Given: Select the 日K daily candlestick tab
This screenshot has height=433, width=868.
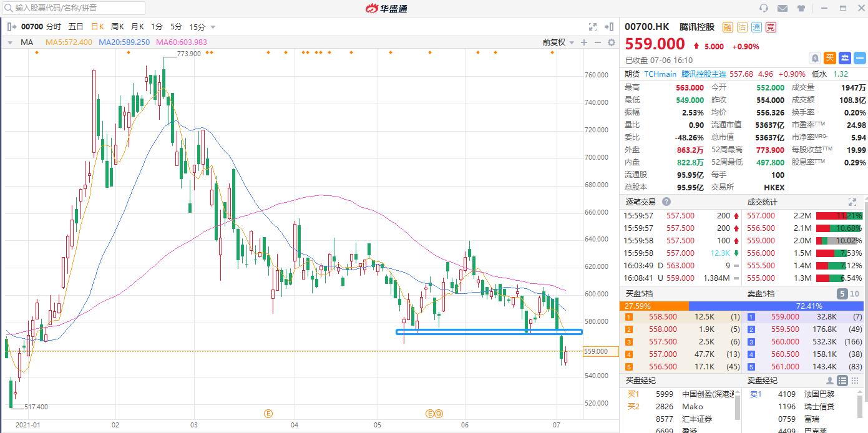Looking at the screenshot, I should pos(98,27).
